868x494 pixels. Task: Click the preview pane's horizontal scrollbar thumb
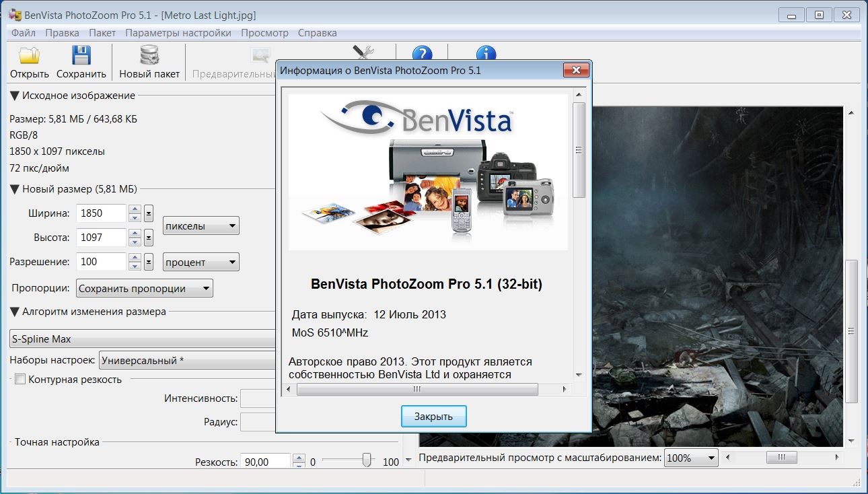(781, 457)
